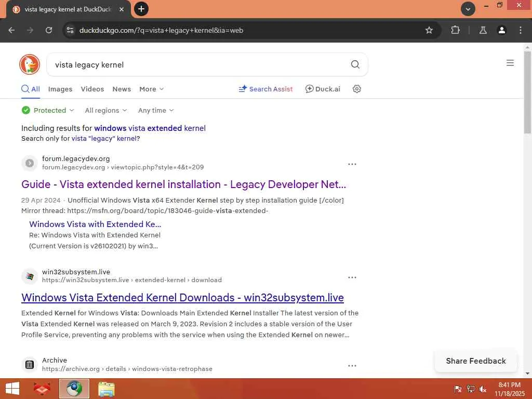
Task: Open options for Archive result
Action: pyautogui.click(x=352, y=366)
